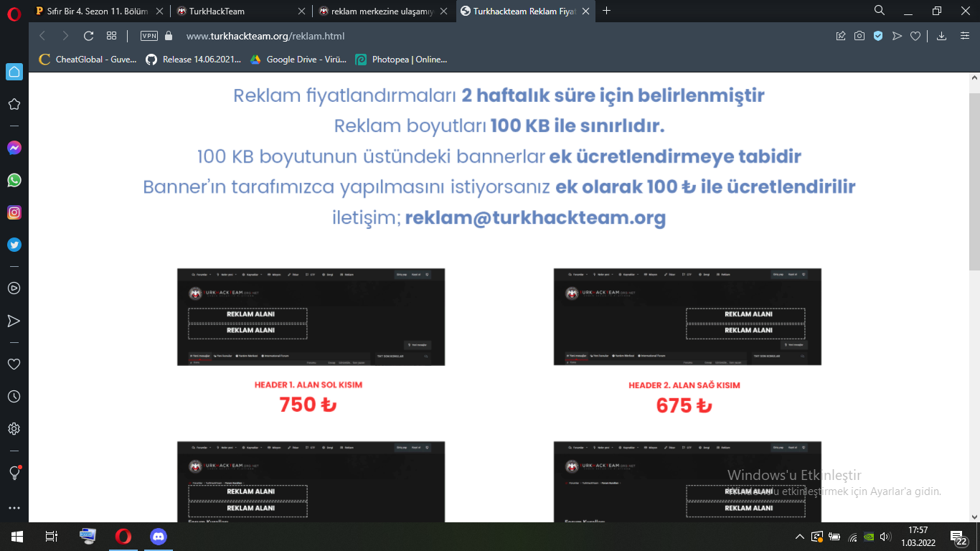Open sidebar setup three-dots menu
The height and width of the screenshot is (551, 980).
point(14,508)
